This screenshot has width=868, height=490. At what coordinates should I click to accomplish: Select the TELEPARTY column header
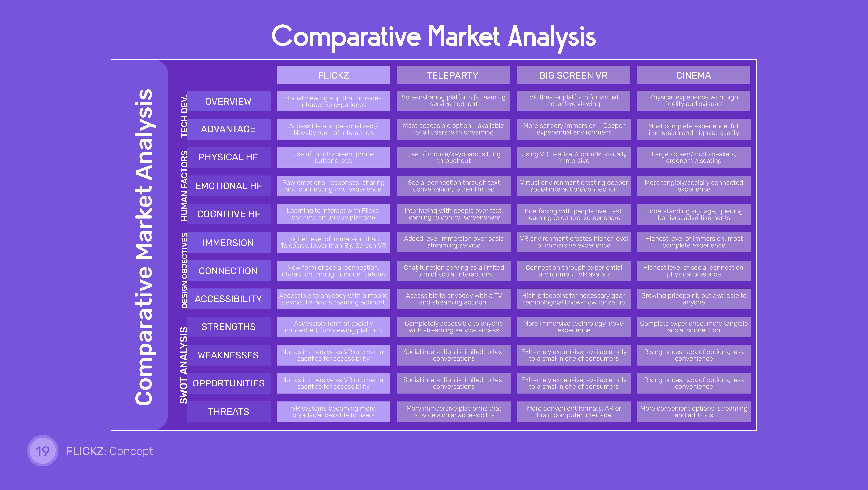pos(453,75)
